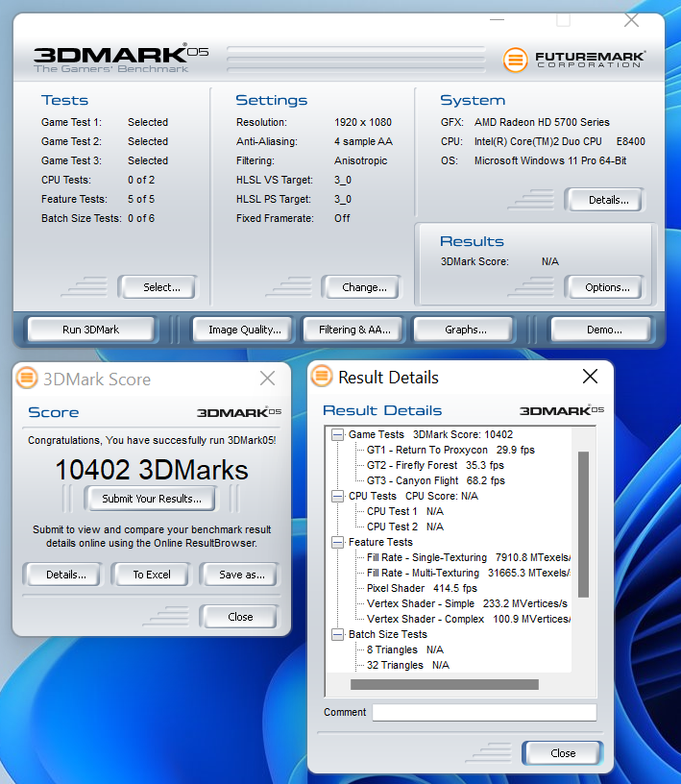Select GT3 - Canyon Flight row

435,481
